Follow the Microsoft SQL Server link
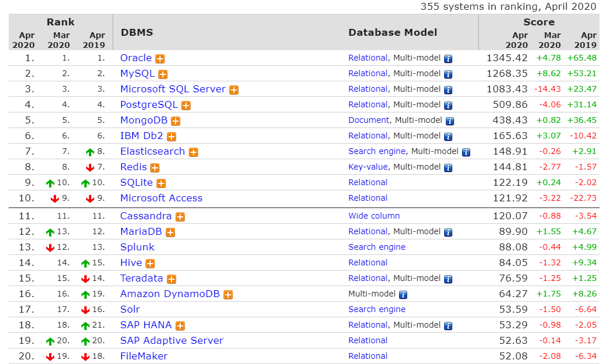The width and height of the screenshot is (603, 364). click(x=173, y=89)
